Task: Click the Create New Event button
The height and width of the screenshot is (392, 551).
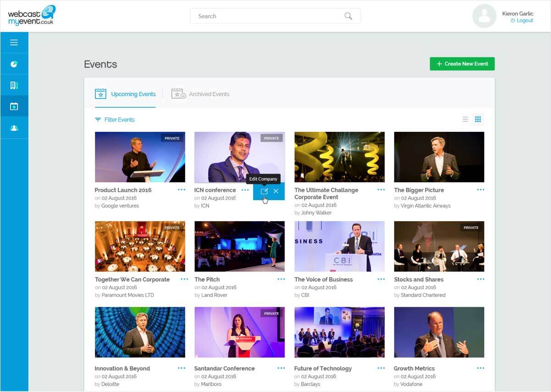Action: pyautogui.click(x=462, y=64)
